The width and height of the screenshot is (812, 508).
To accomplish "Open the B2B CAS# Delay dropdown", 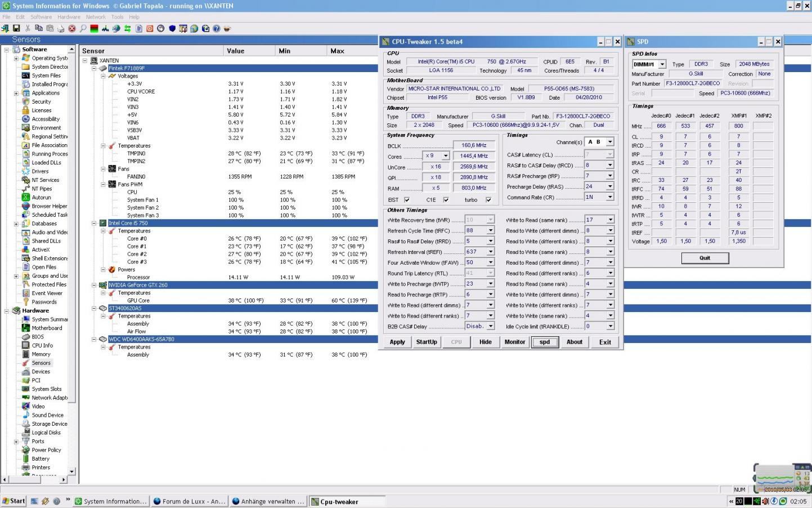I will coord(491,326).
